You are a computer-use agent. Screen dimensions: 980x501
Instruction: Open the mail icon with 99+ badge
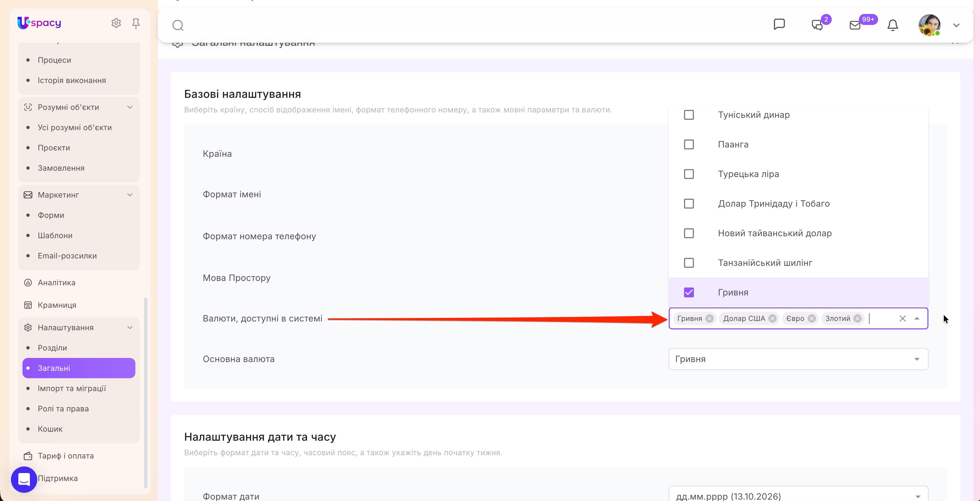855,25
